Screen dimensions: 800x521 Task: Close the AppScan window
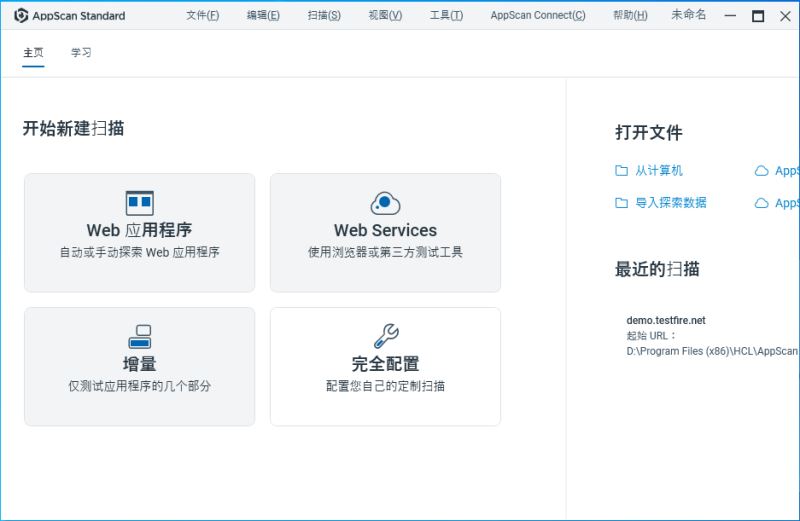(785, 16)
